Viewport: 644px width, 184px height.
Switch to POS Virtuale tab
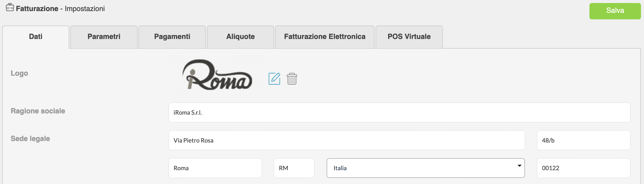coord(409,37)
